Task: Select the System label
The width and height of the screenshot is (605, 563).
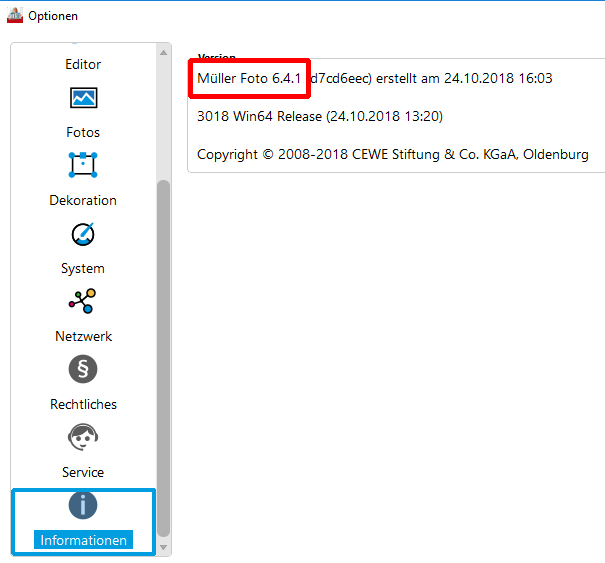Action: [83, 269]
